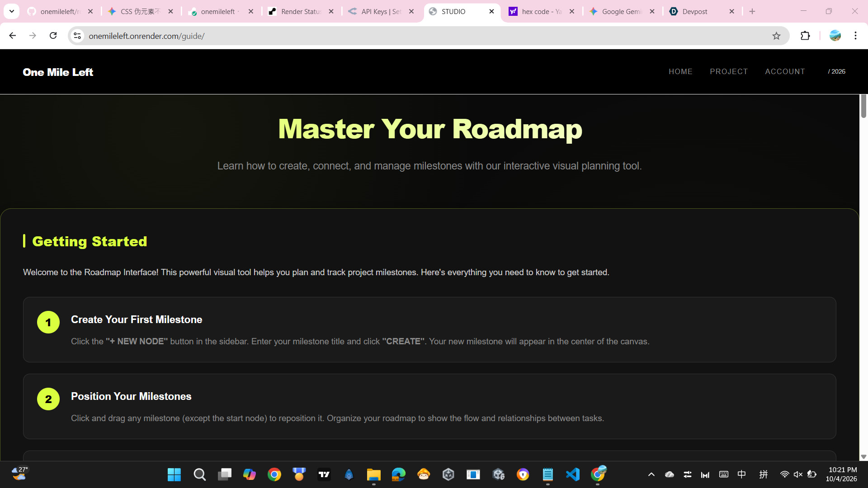Open Chrome three-dot menu
This screenshot has height=488, width=868.
point(855,36)
